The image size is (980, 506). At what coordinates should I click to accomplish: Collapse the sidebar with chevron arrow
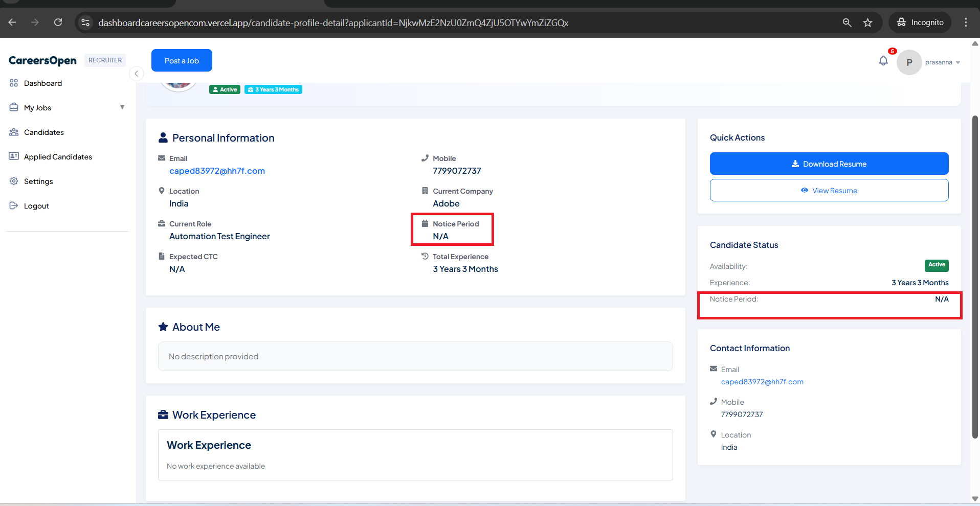coord(136,74)
